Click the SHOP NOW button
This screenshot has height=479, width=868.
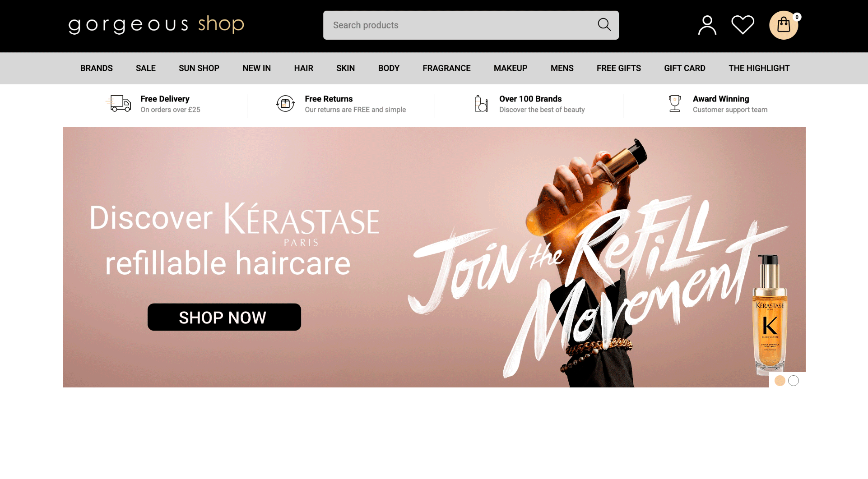(224, 317)
